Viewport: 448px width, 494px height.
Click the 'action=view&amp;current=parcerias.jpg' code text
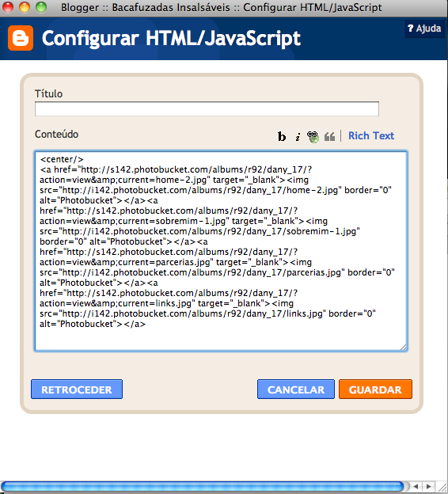[127, 262]
